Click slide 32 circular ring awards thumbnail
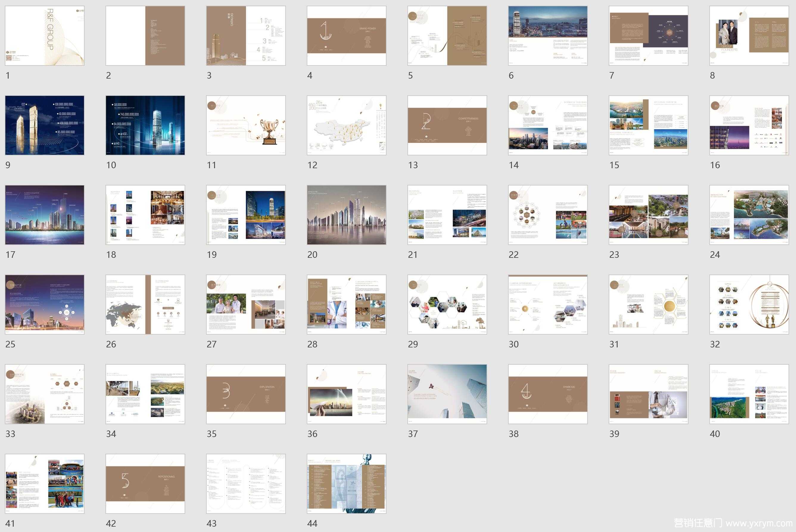This screenshot has height=532, width=796. point(749,304)
